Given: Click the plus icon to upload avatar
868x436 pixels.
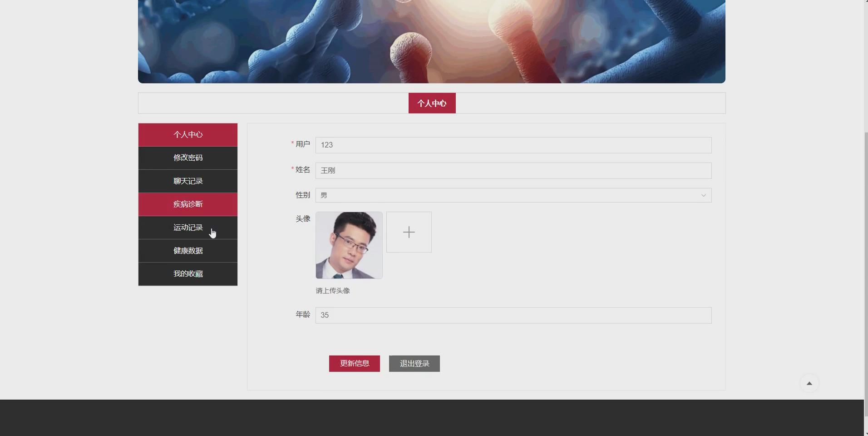Looking at the screenshot, I should pos(409,232).
